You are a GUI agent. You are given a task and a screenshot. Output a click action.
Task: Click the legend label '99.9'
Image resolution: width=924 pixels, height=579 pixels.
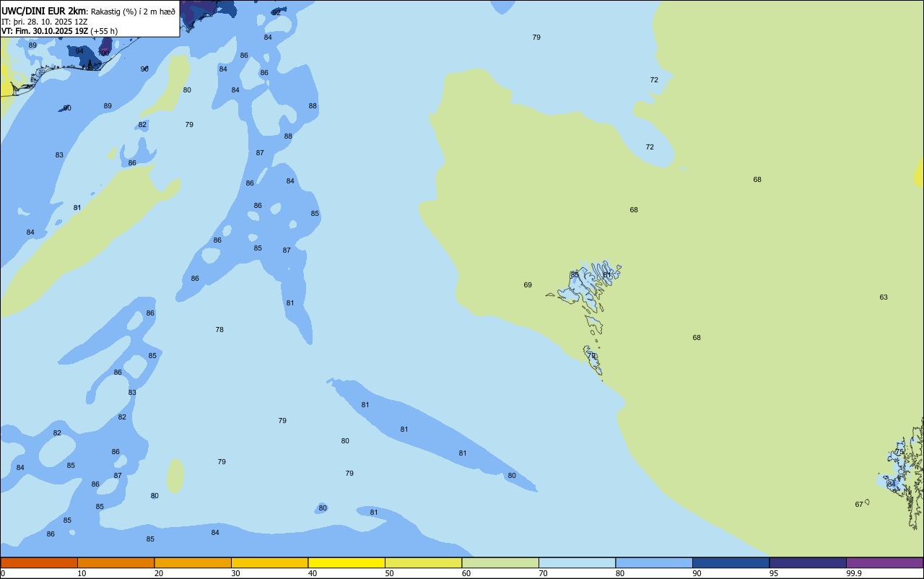click(x=854, y=573)
